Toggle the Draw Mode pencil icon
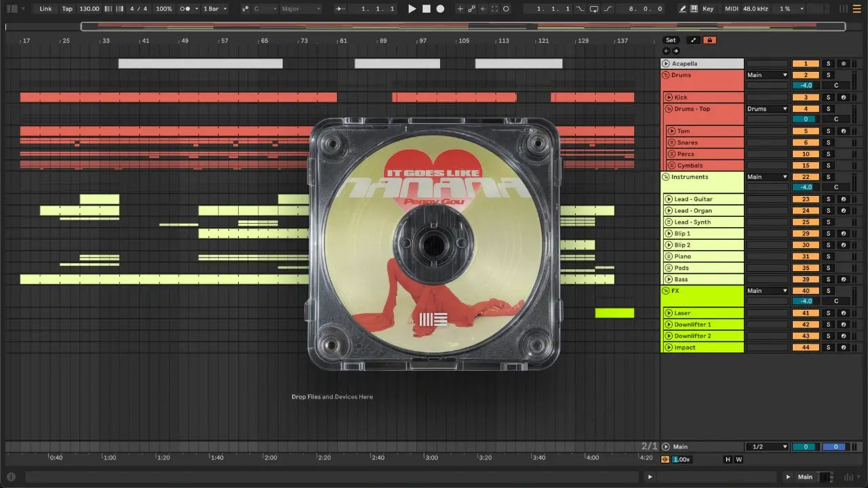This screenshot has height=488, width=868. pyautogui.click(x=683, y=9)
